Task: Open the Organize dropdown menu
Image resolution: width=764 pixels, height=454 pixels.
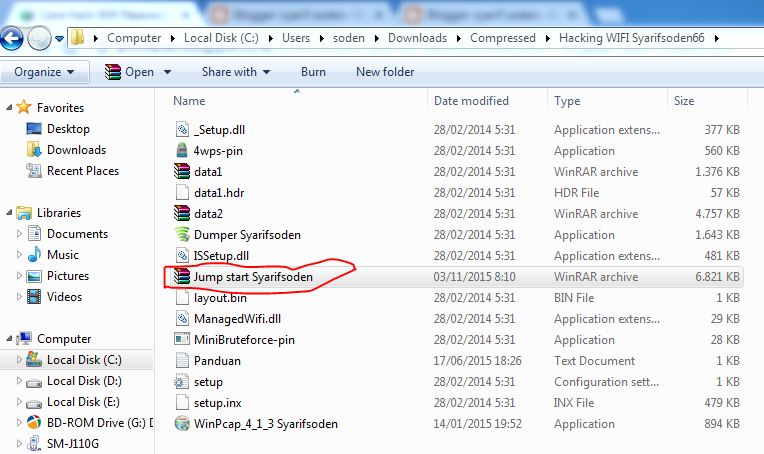Action: pyautogui.click(x=44, y=72)
